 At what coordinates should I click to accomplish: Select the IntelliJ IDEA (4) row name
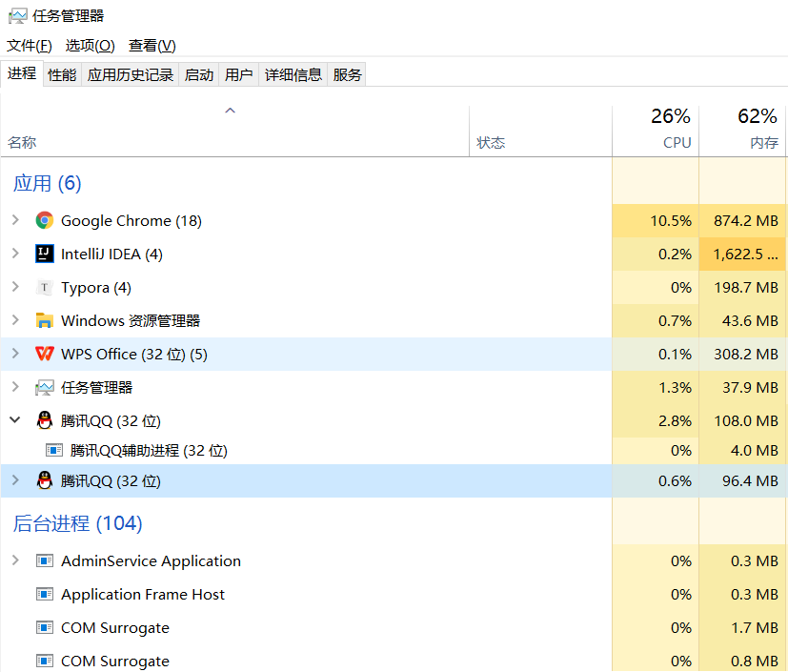(x=111, y=255)
